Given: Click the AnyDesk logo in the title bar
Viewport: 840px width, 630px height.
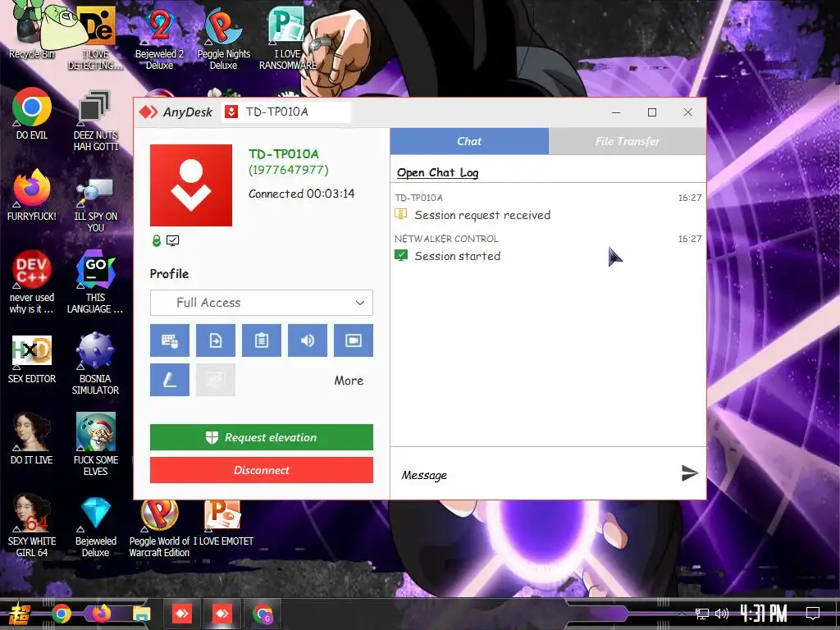Looking at the screenshot, I should pos(176,112).
